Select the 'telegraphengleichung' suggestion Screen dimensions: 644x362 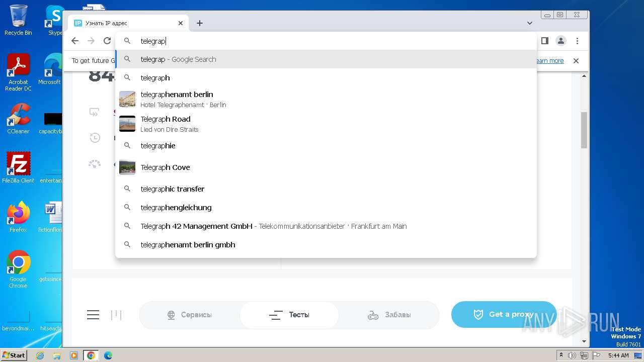(326, 208)
